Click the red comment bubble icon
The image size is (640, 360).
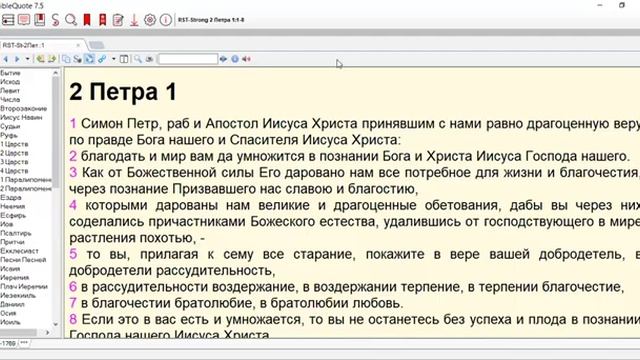[24, 20]
